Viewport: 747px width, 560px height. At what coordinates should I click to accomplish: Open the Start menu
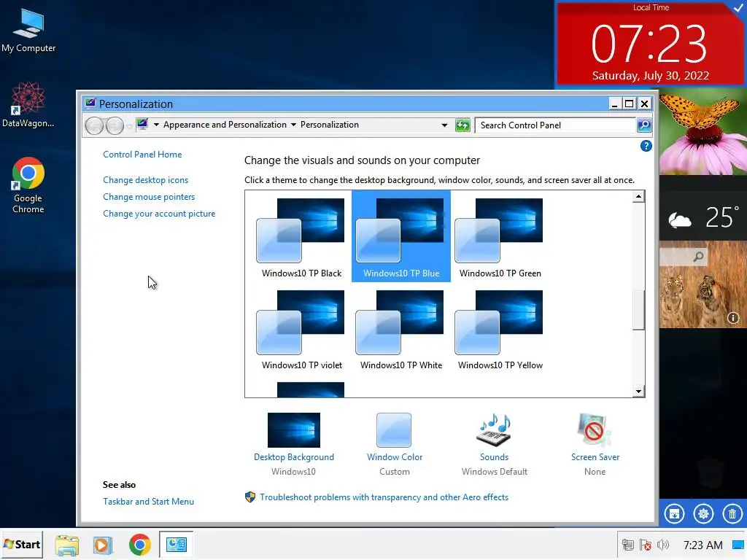(x=22, y=545)
